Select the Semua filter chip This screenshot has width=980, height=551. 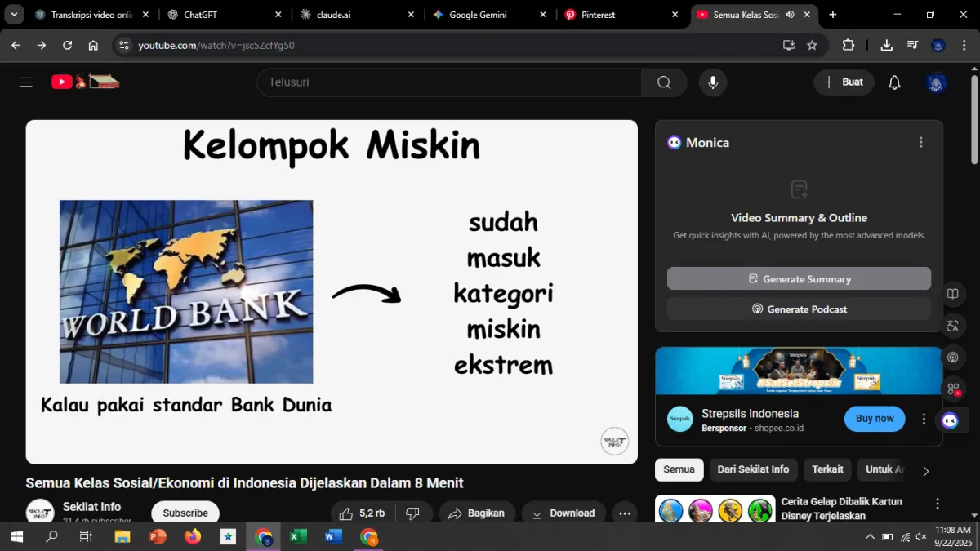[x=679, y=469]
